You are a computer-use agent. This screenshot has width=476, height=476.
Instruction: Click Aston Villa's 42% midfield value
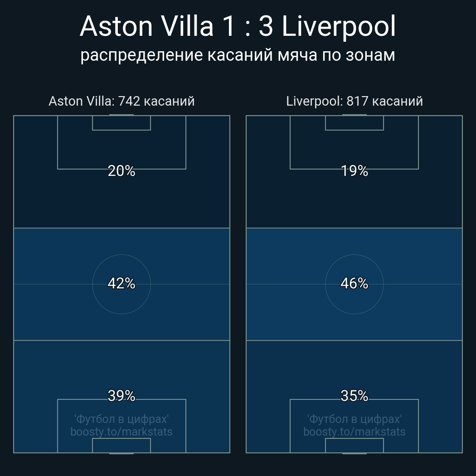tap(121, 283)
